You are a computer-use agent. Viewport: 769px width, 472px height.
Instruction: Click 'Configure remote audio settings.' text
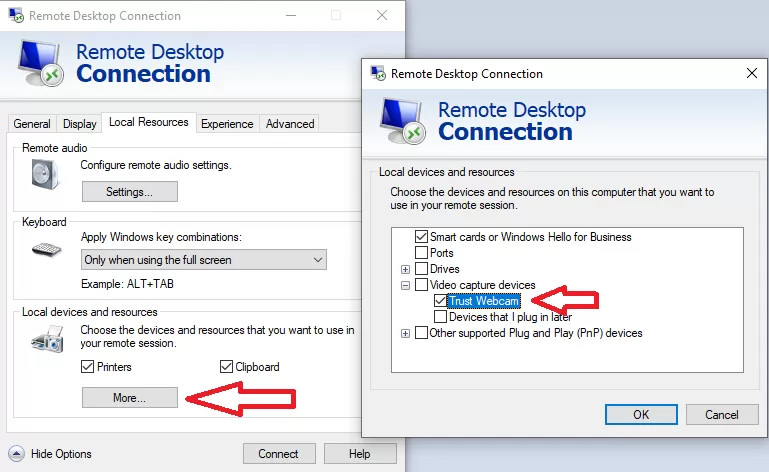(x=156, y=165)
